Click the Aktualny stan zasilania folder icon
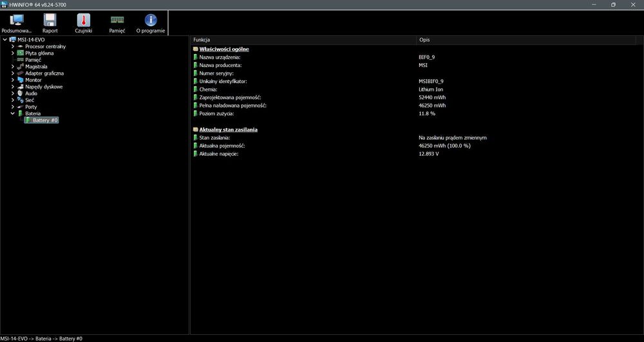The image size is (644, 342). tap(196, 129)
